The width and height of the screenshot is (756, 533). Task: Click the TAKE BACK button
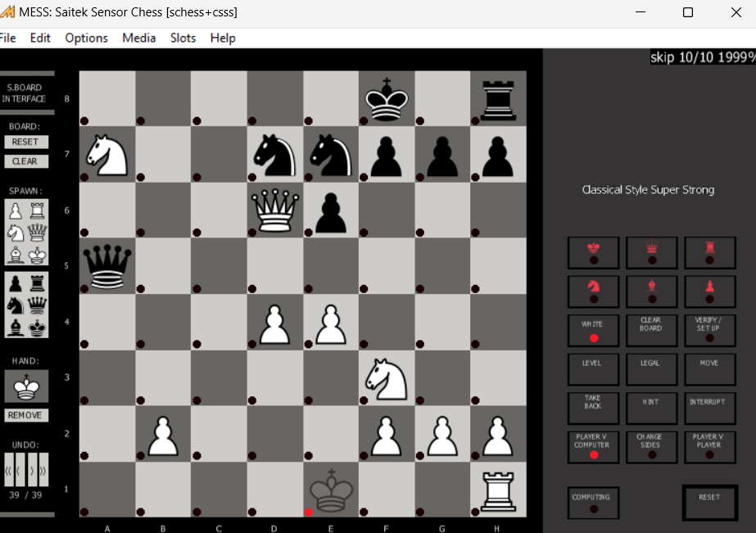594,409
